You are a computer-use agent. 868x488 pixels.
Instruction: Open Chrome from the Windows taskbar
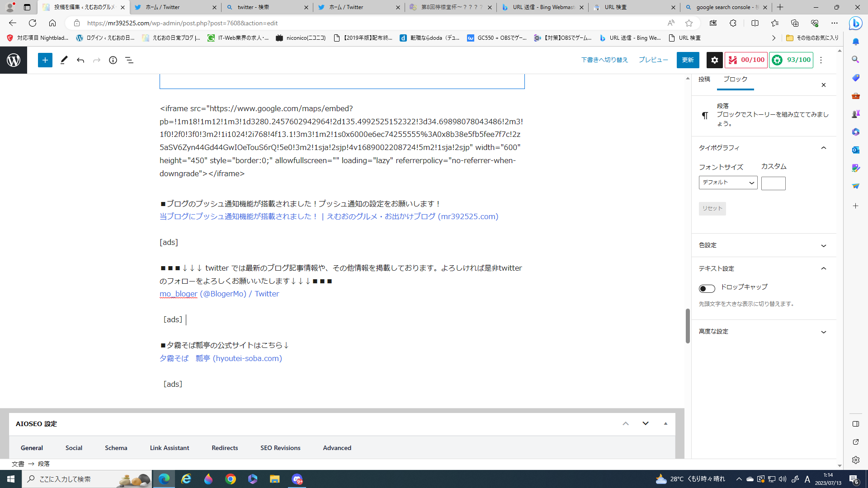(231, 479)
